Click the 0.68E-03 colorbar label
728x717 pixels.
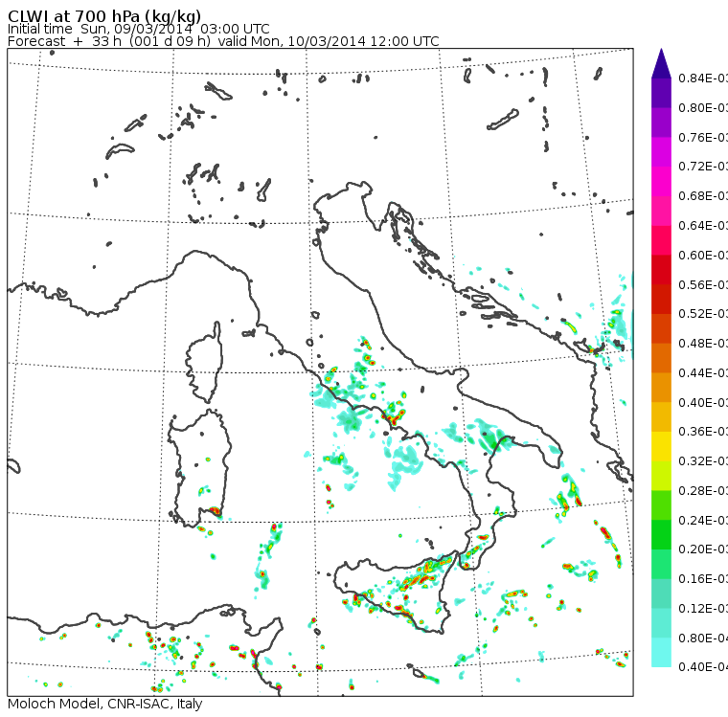pyautogui.click(x=703, y=196)
